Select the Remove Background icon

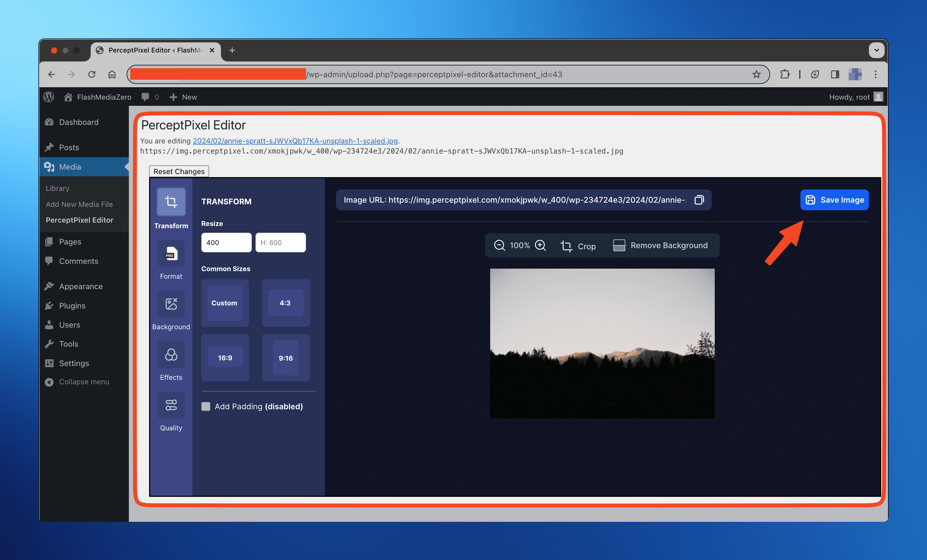pos(618,245)
